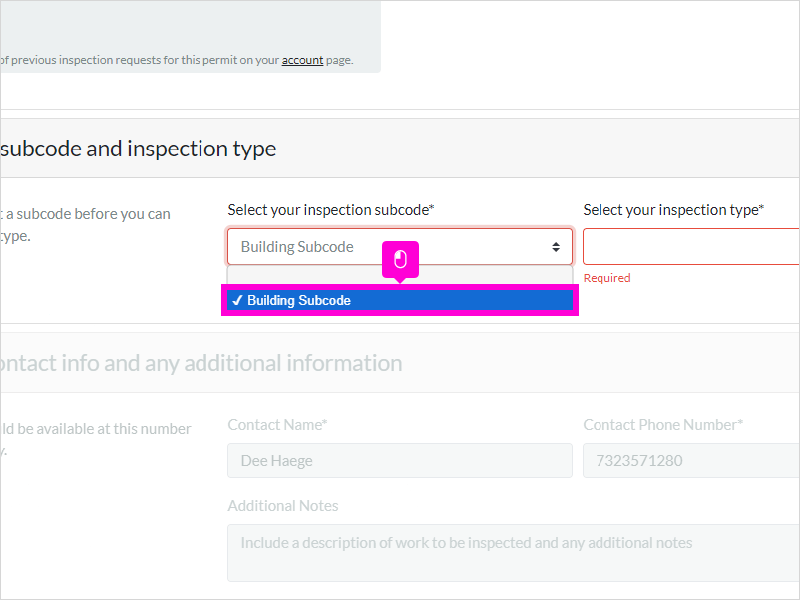Click the "Select your inspection type" label

(673, 210)
